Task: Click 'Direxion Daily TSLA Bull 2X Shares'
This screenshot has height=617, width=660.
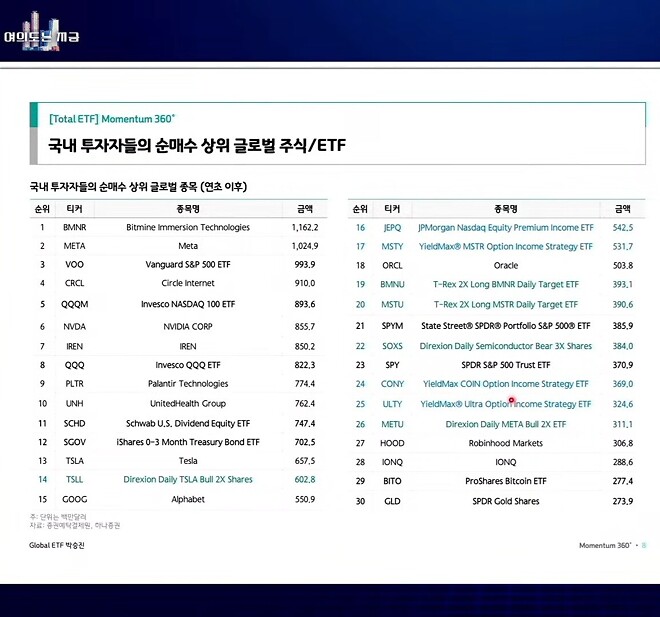Action: (x=188, y=479)
